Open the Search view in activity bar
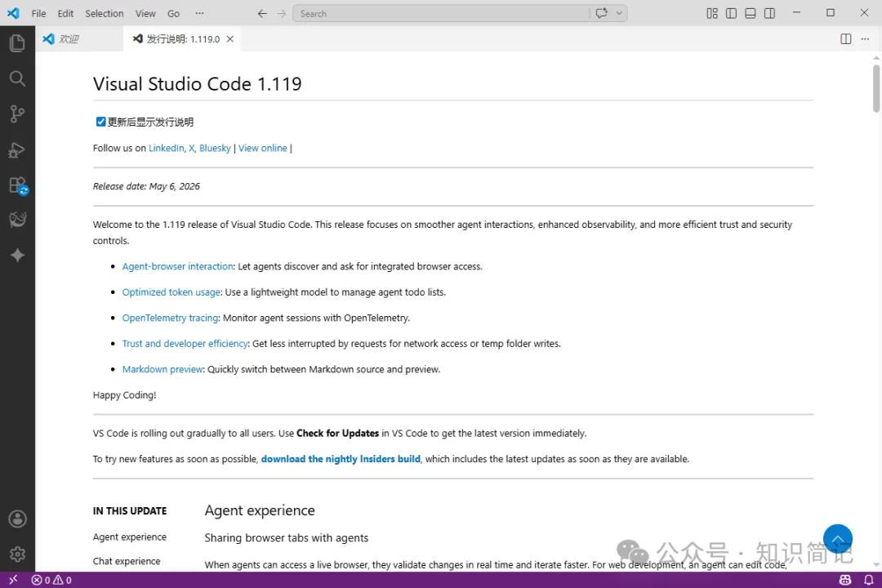Viewport: 882px width, 588px height. click(17, 78)
